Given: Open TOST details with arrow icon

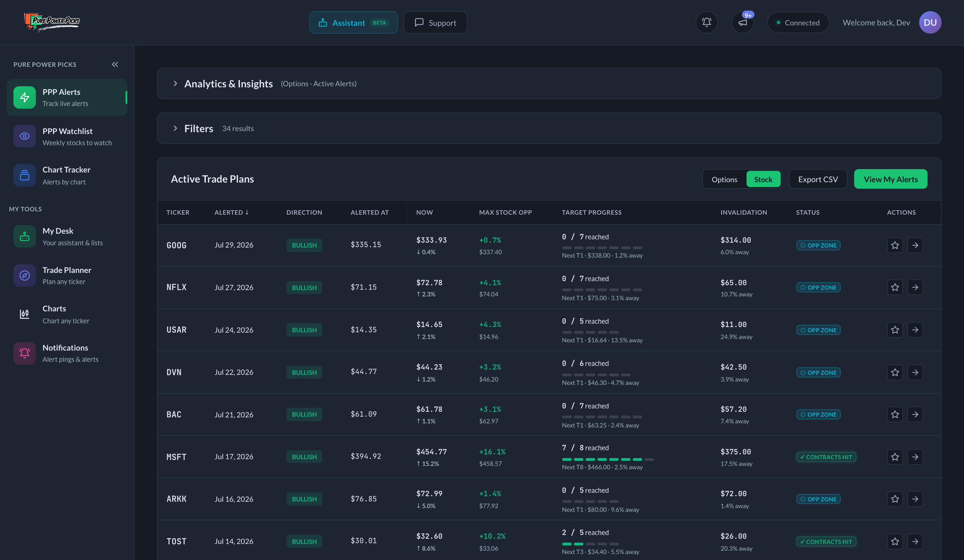Looking at the screenshot, I should (915, 541).
